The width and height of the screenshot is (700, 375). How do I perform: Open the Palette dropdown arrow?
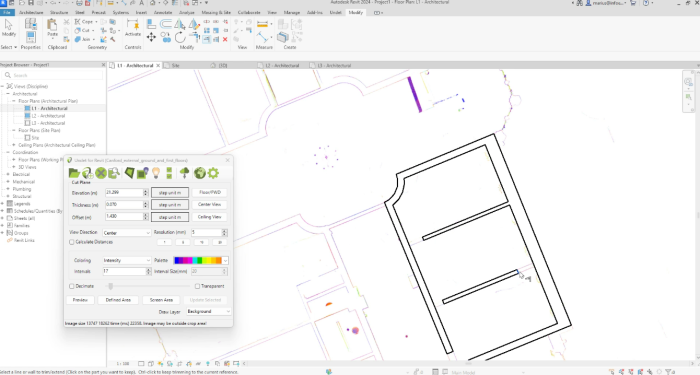pos(225,260)
